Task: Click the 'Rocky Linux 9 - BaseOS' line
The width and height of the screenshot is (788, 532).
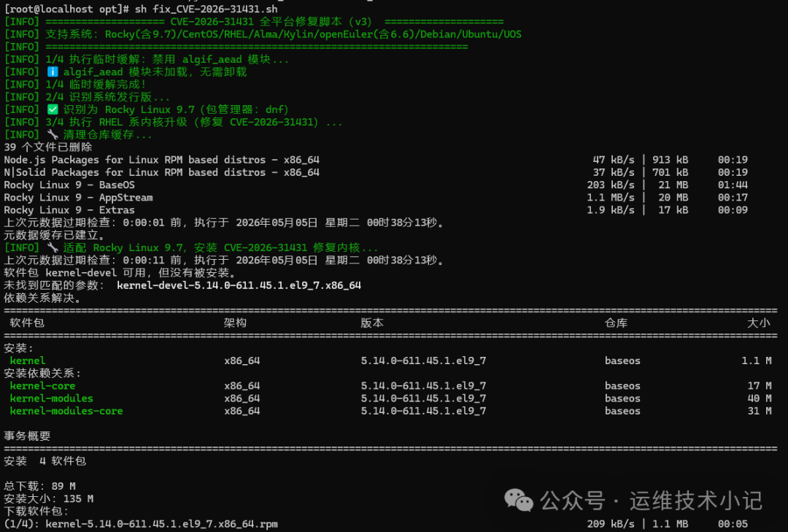Action: [376, 185]
